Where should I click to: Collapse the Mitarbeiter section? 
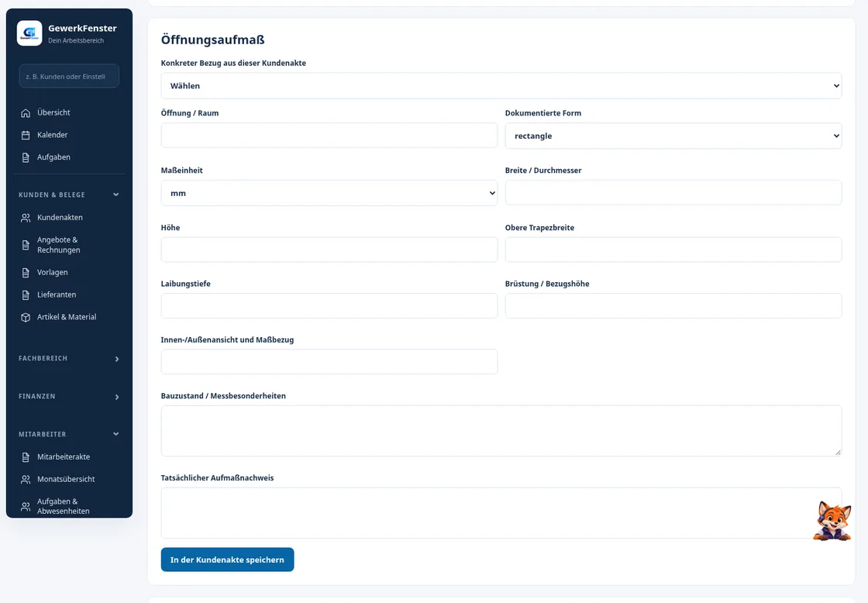[69, 434]
